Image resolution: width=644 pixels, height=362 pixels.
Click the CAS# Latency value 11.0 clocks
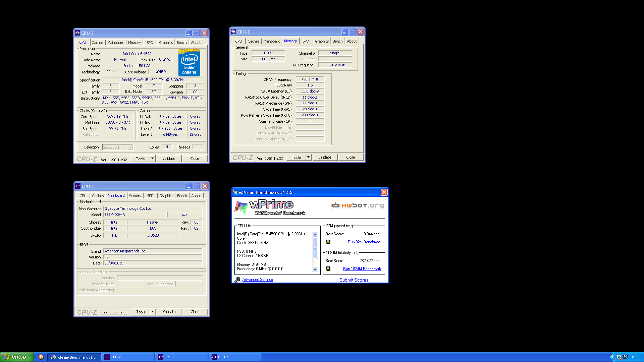pos(310,91)
